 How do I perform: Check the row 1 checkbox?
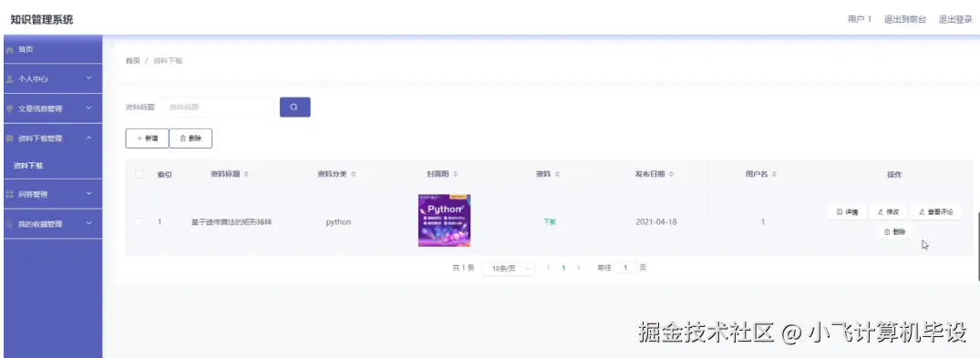139,221
